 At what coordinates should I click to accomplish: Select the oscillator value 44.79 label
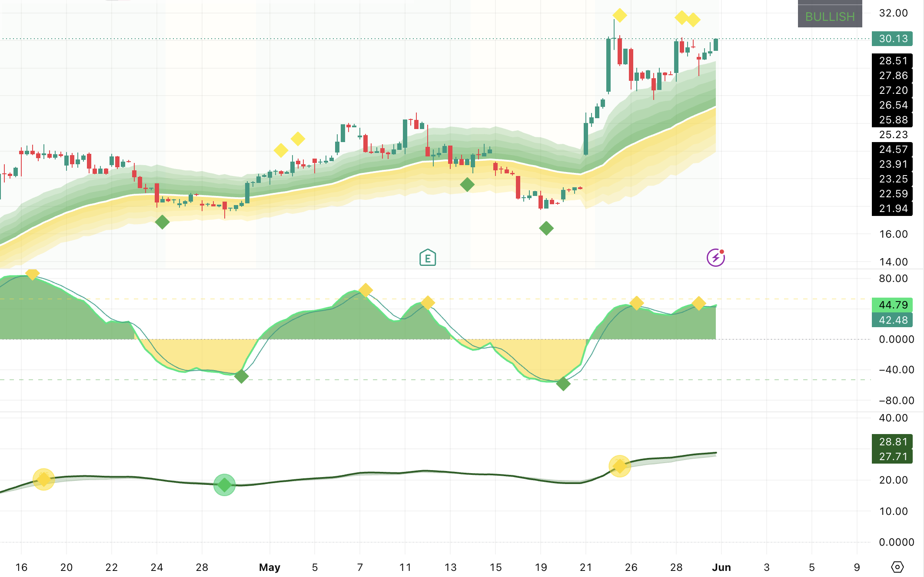click(x=892, y=305)
